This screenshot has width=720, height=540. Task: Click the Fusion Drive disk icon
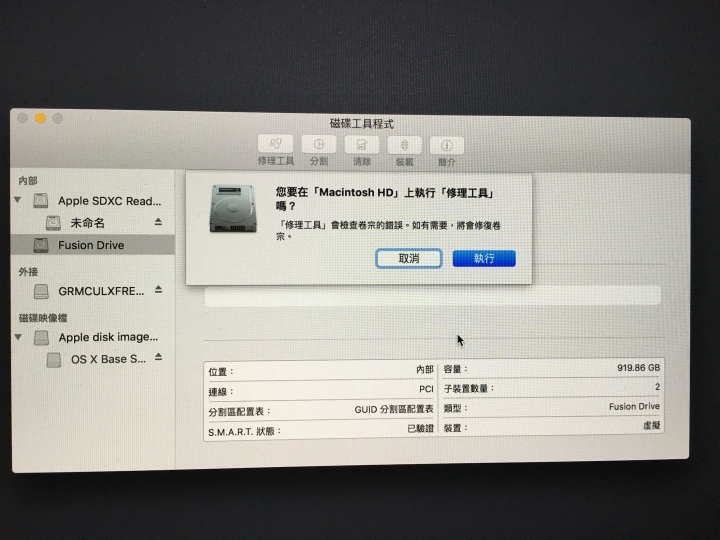pos(41,245)
